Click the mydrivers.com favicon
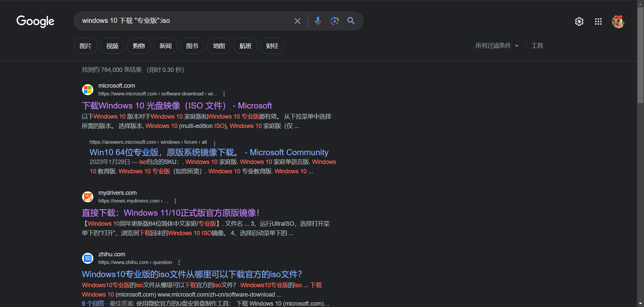 88,197
